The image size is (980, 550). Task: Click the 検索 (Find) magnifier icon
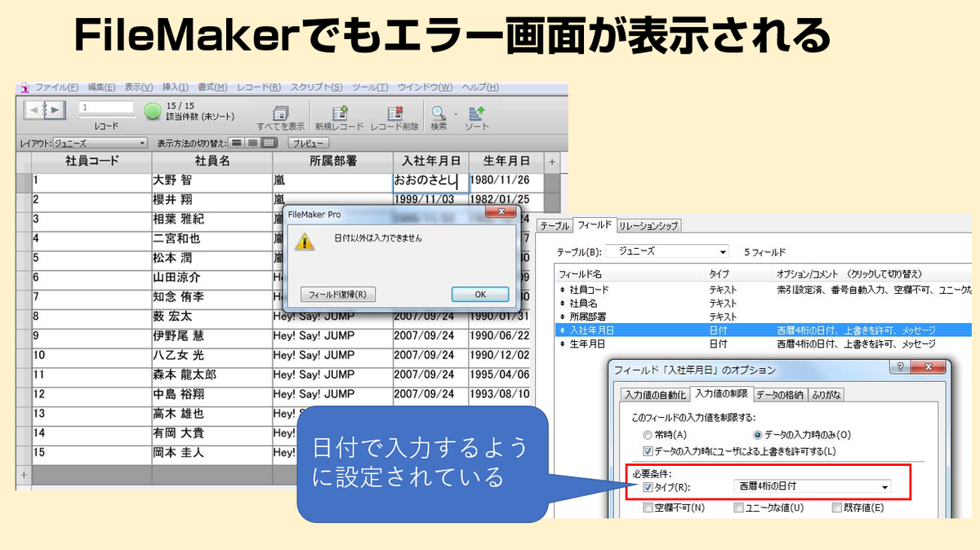coord(439,113)
